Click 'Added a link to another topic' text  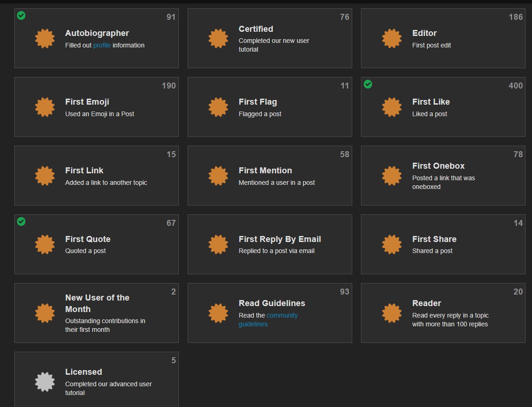click(x=106, y=183)
